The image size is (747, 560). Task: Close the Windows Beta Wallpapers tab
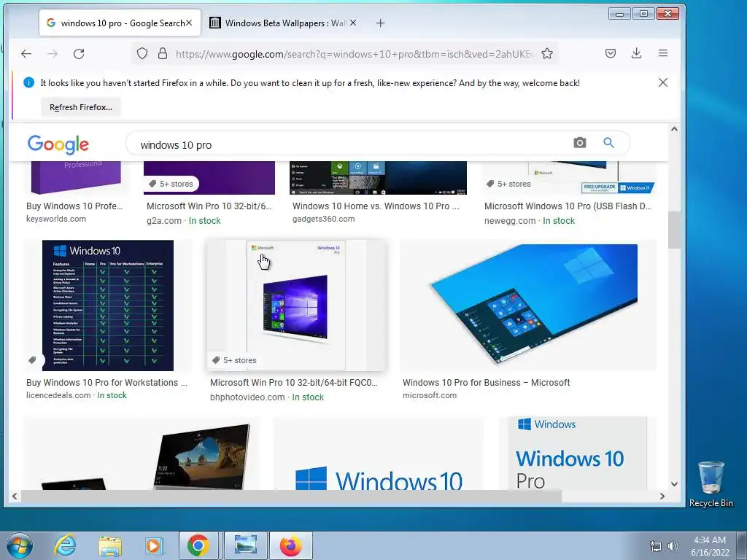coord(353,23)
